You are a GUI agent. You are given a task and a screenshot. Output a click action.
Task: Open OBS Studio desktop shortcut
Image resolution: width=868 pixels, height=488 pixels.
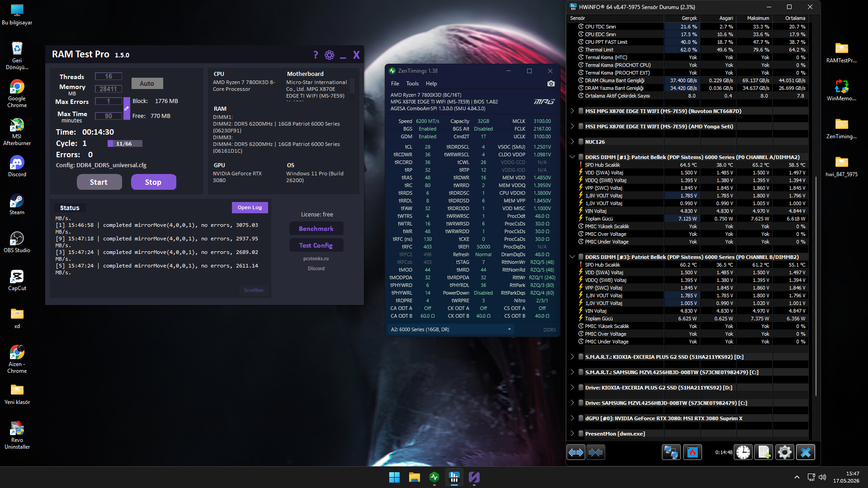click(x=17, y=242)
